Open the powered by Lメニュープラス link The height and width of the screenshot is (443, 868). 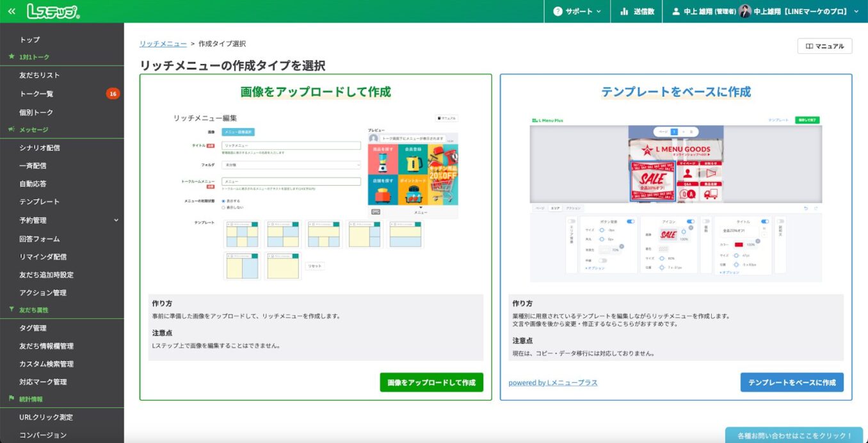[x=551, y=382]
